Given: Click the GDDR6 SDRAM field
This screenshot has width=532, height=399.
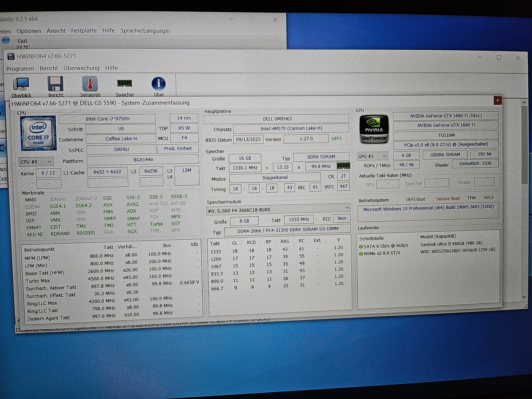Looking at the screenshot, I should coord(445,155).
